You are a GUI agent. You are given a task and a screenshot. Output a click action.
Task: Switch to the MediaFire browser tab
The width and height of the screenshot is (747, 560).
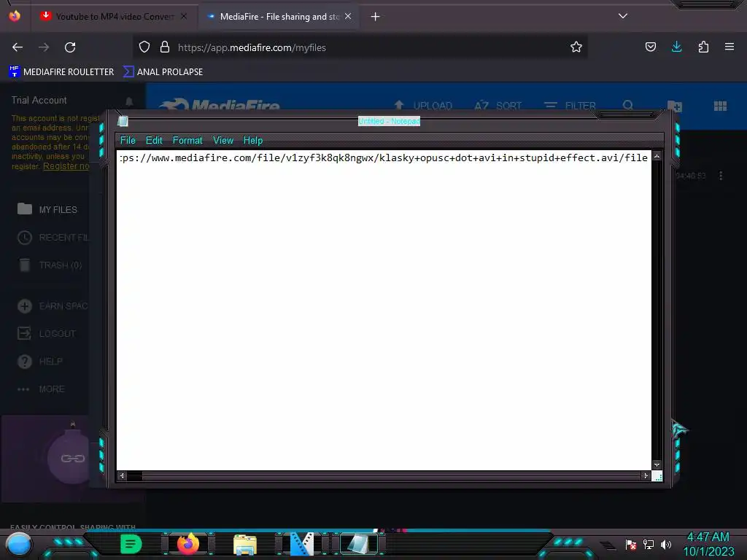tap(279, 17)
